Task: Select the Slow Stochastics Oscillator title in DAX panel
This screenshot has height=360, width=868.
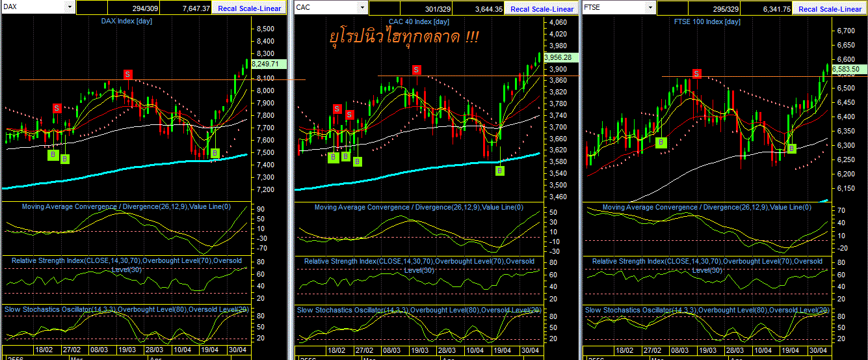Action: point(127,309)
